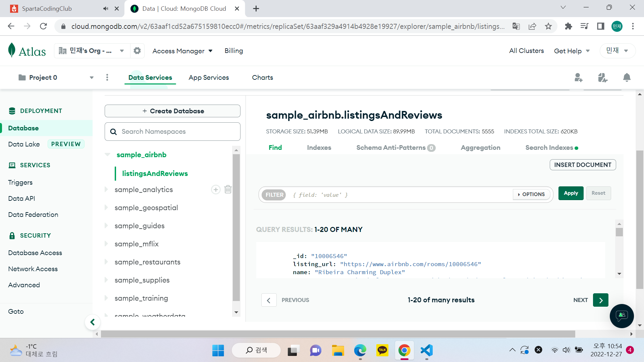The image size is (644, 362).
Task: Select listingsAndReviews collection
Action: 155,173
